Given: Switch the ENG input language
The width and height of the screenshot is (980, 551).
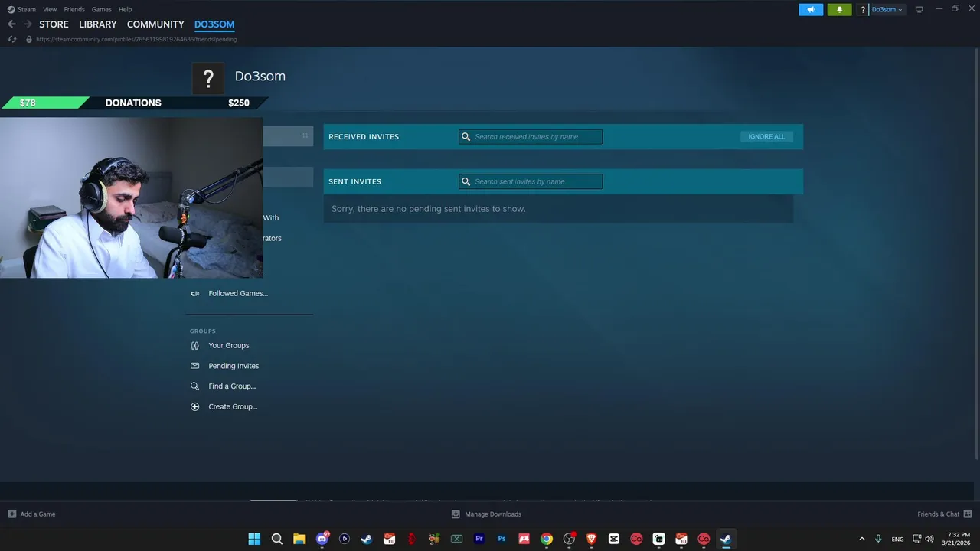Looking at the screenshot, I should coord(897,539).
